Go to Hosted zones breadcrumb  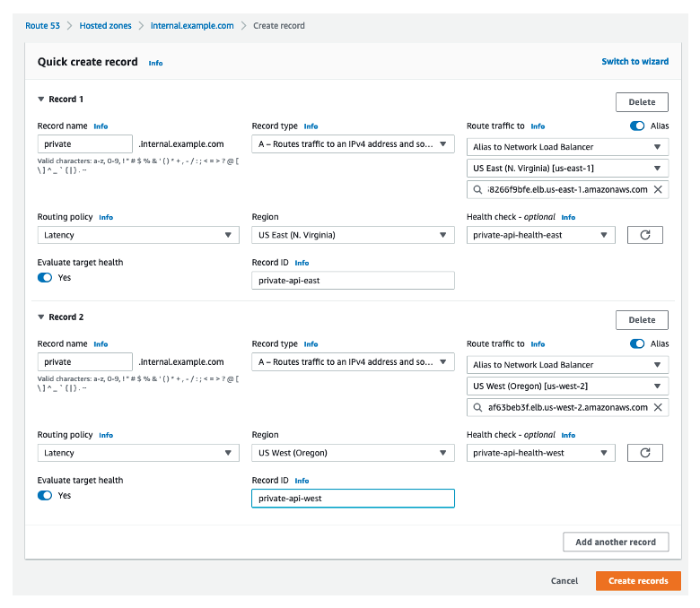pos(105,26)
